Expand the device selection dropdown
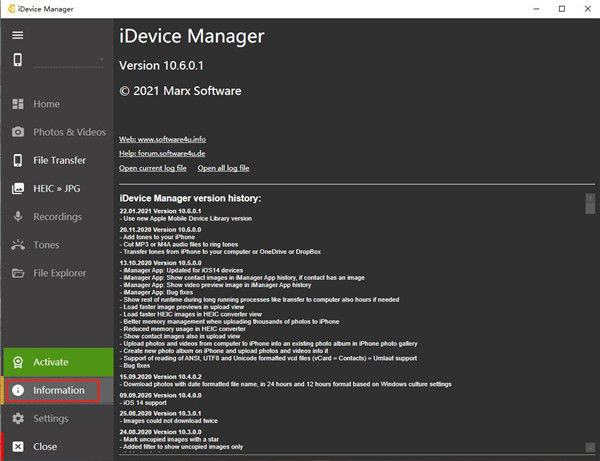The width and height of the screenshot is (600, 461). point(102,60)
